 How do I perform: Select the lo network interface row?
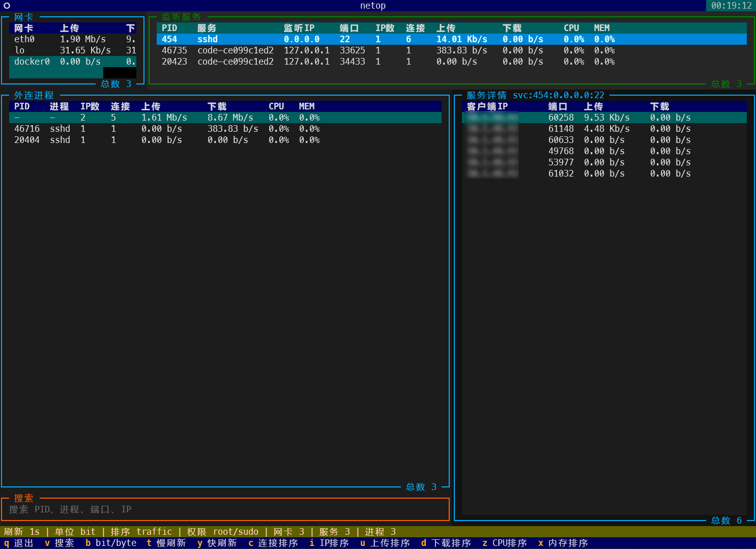73,50
